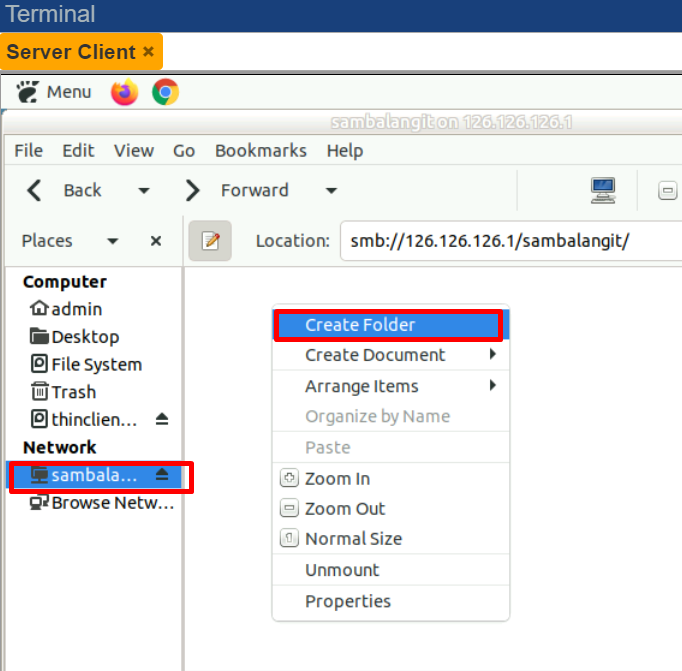Toggle the location text edit button
The width and height of the screenshot is (682, 671).
pyautogui.click(x=210, y=240)
